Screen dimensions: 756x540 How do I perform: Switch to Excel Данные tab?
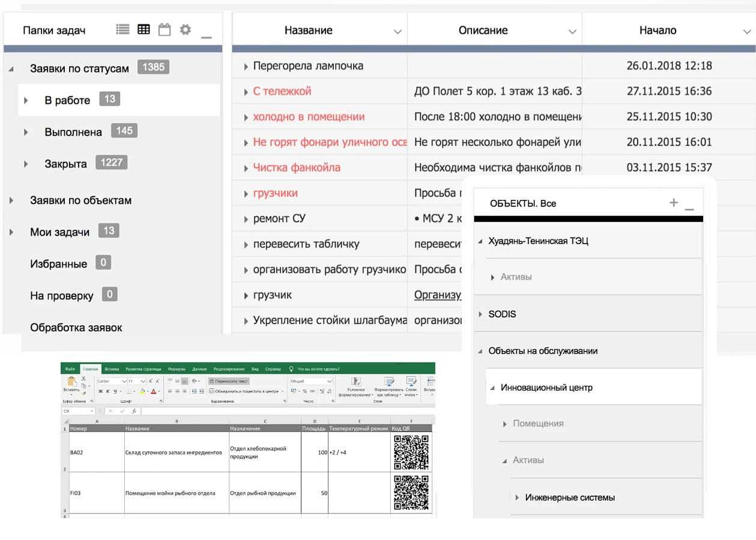(199, 369)
